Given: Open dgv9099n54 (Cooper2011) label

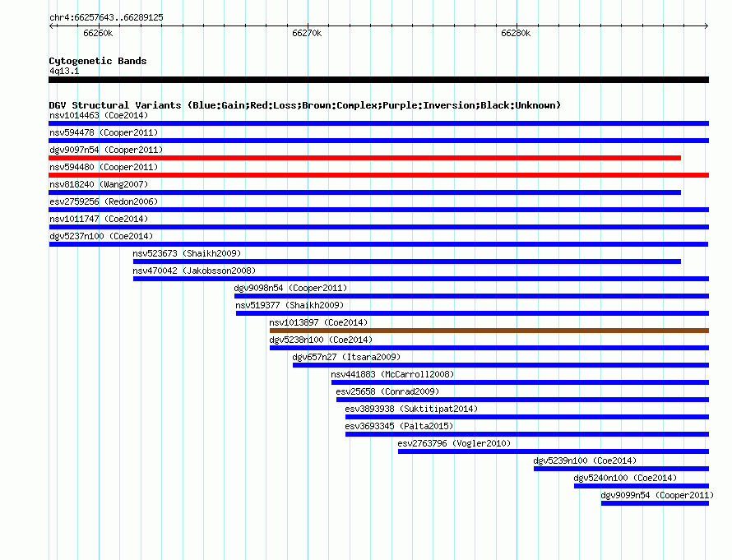Looking at the screenshot, I should (657, 495).
